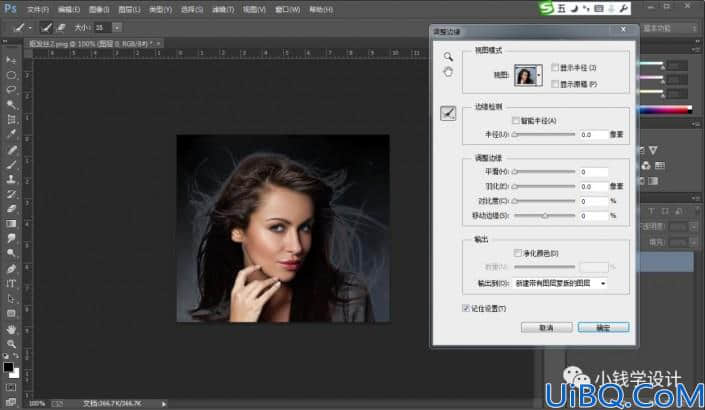This screenshot has width=705, height=410.
Task: Open the brush size picker dropdown
Action: pos(116,27)
